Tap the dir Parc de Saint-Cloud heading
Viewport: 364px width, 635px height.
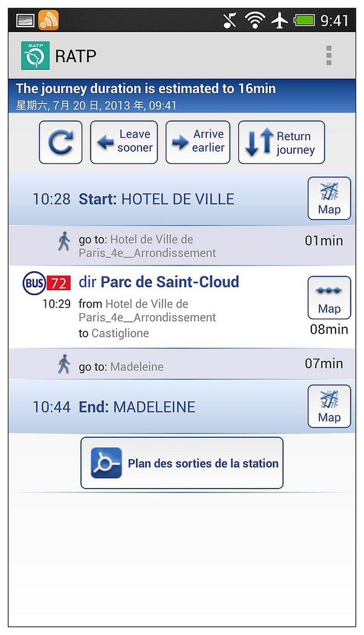coord(159,282)
